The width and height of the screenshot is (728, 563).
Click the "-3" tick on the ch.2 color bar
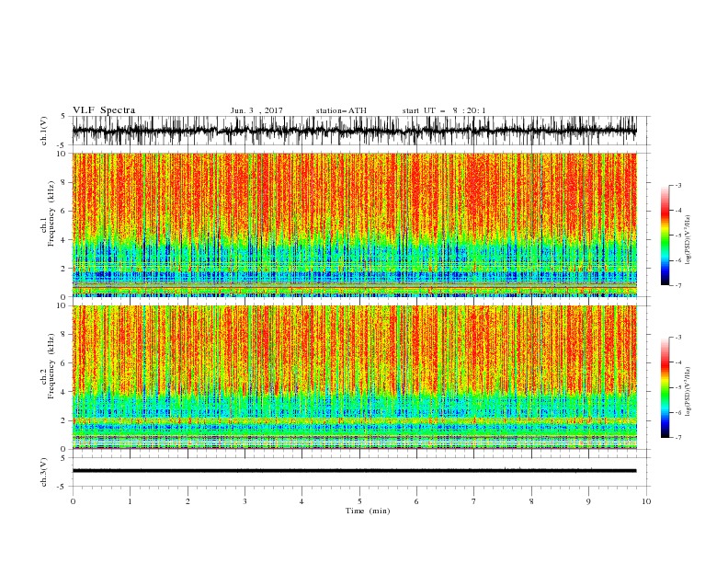677,338
